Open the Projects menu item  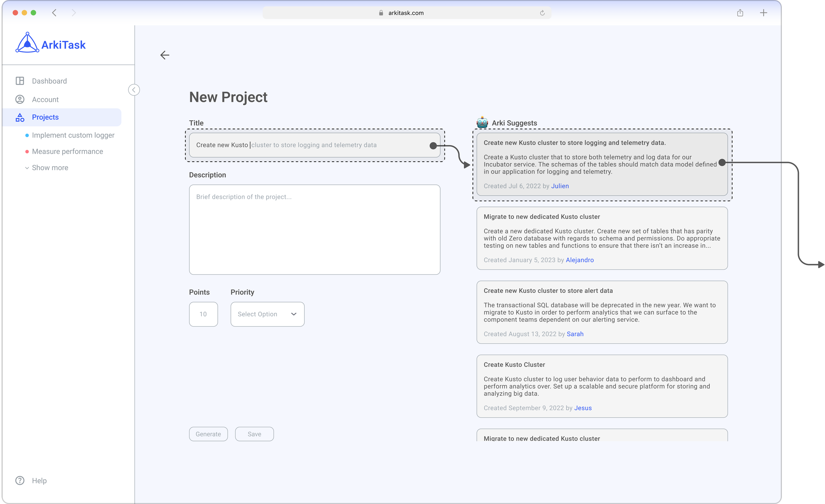[45, 117]
